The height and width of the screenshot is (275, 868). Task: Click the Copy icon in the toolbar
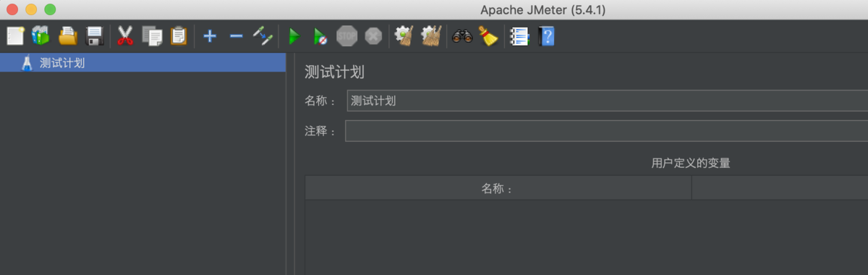152,35
